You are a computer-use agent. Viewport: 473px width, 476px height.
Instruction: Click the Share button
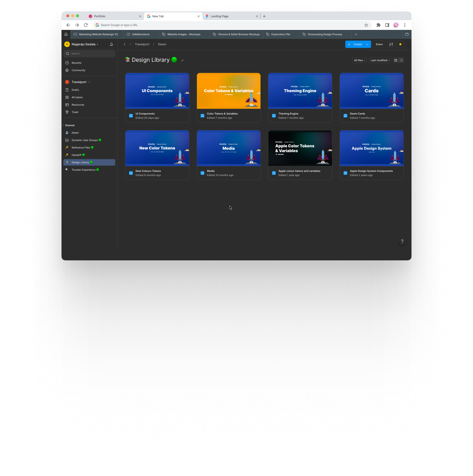379,44
